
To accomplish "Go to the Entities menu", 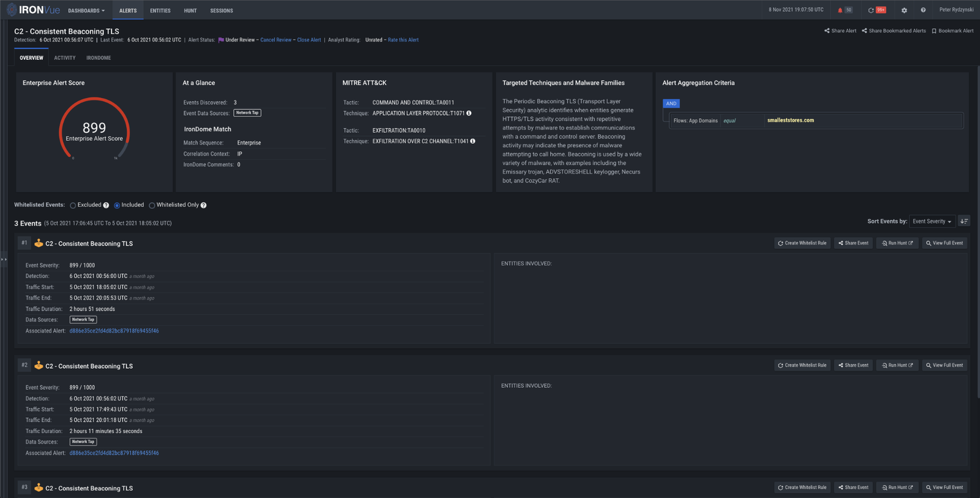I will pyautogui.click(x=160, y=10).
